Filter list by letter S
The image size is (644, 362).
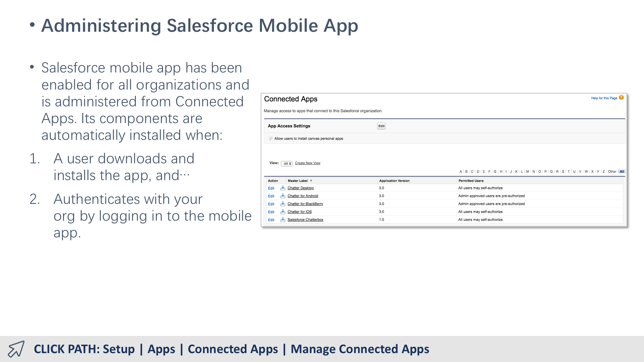[x=563, y=172]
